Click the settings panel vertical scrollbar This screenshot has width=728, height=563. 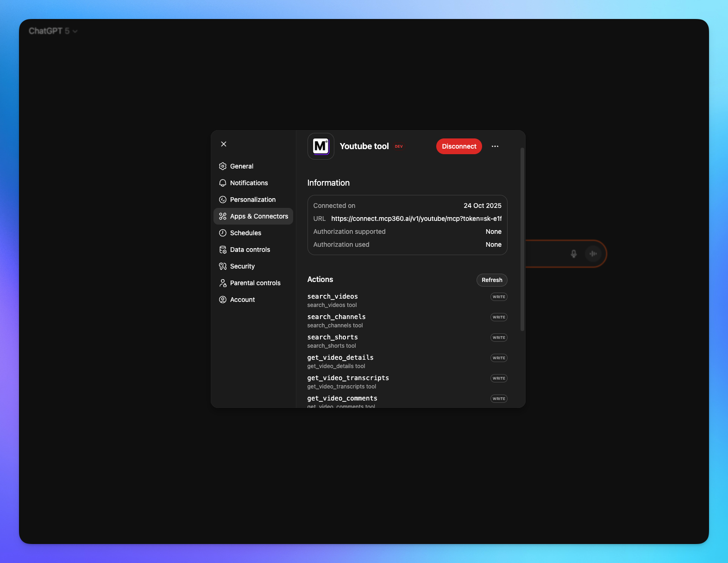pyautogui.click(x=522, y=239)
